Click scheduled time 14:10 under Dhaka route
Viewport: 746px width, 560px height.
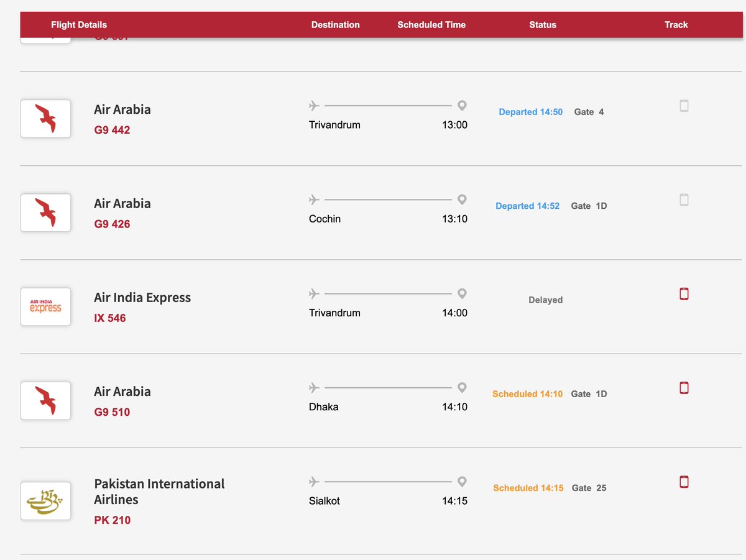click(x=454, y=407)
